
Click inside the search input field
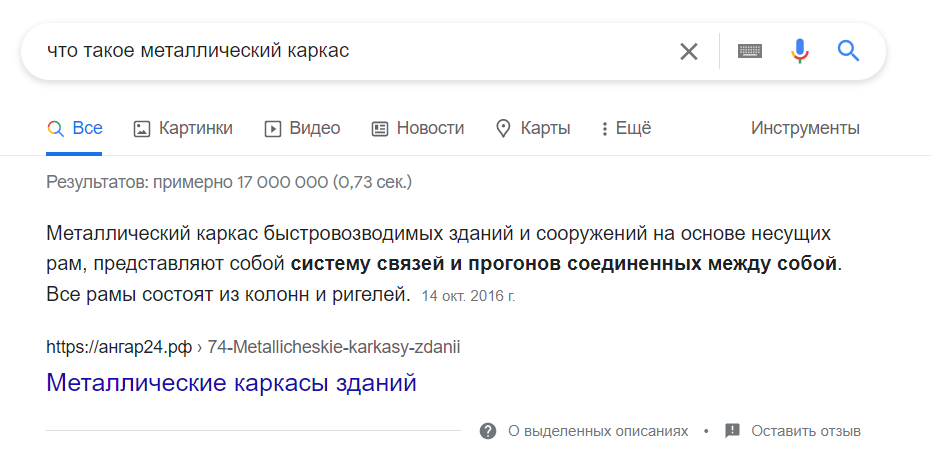(x=357, y=52)
